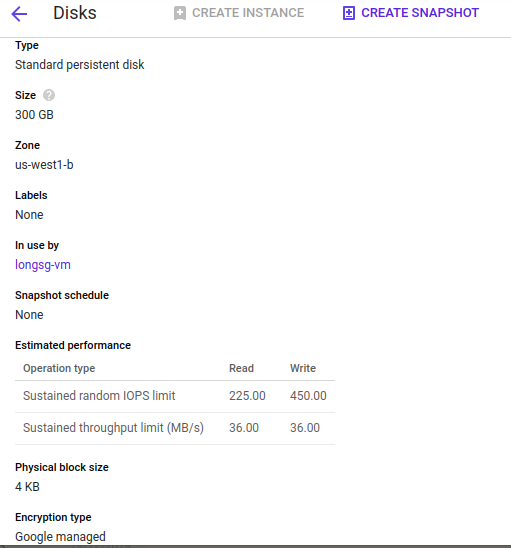The height and width of the screenshot is (548, 511).
Task: Select the 'Sustained random IOPS limit' row label
Action: tap(99, 396)
